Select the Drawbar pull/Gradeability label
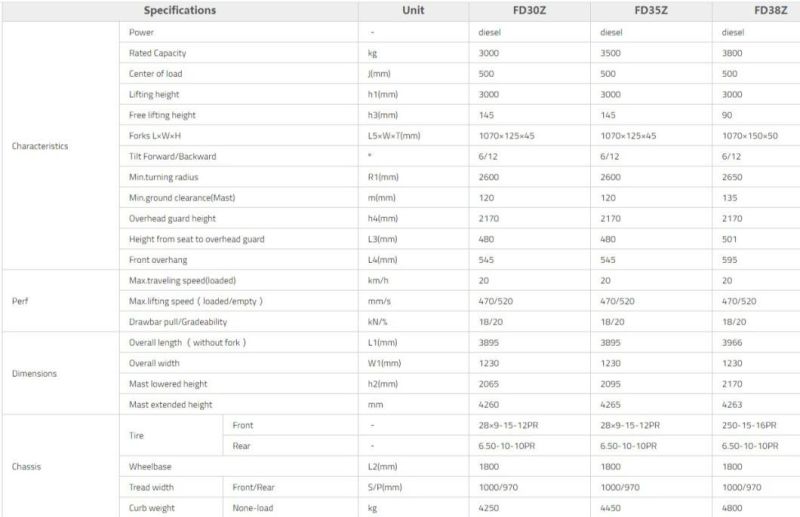The image size is (800, 517). [x=178, y=322]
